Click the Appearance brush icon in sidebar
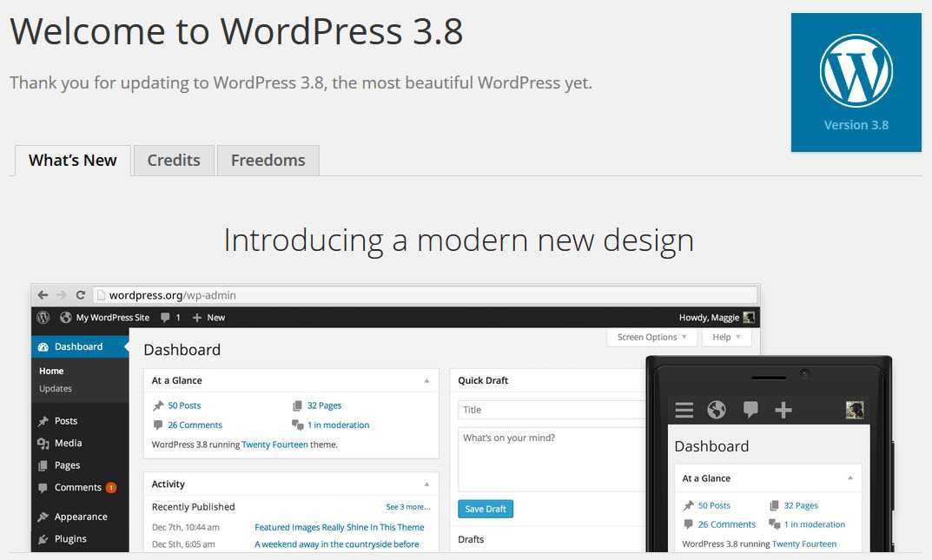 click(x=43, y=517)
